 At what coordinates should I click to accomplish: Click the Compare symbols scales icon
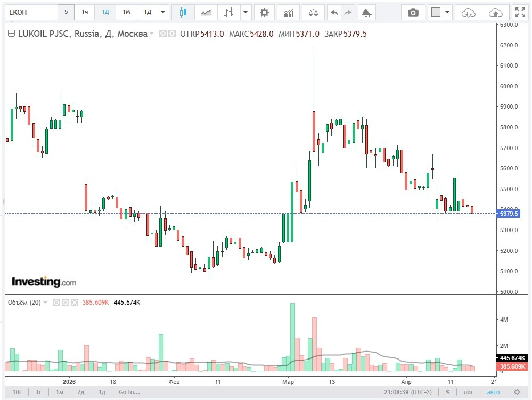pyautogui.click(x=313, y=13)
